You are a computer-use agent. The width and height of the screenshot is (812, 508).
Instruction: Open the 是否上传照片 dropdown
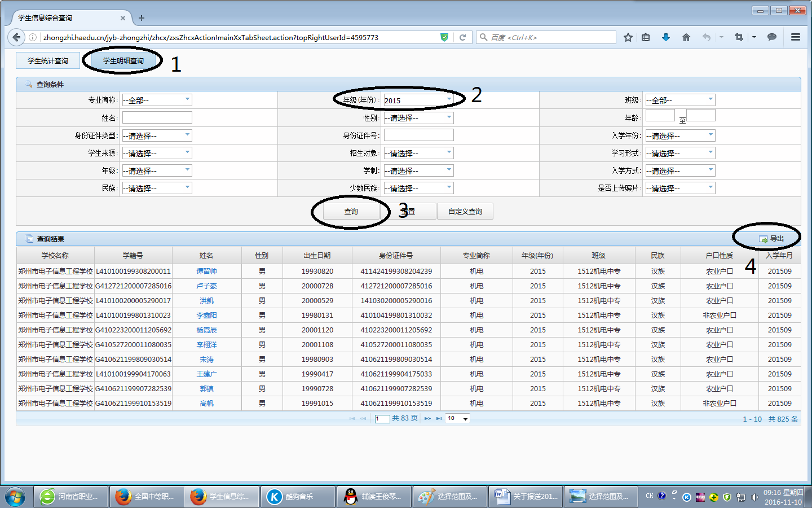coord(680,188)
